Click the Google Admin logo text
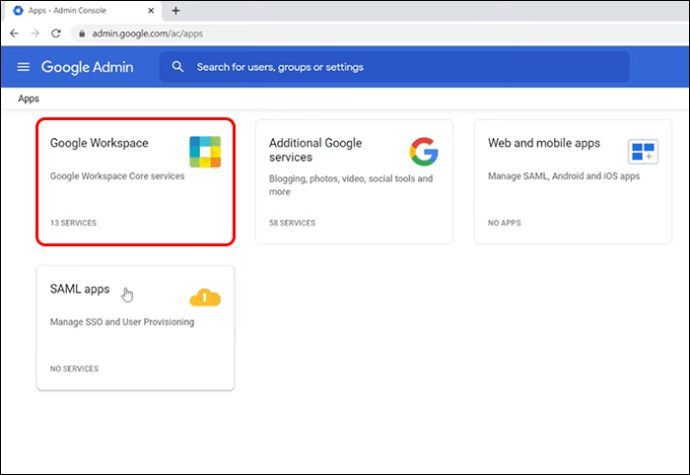The height and width of the screenshot is (475, 690). click(x=87, y=67)
